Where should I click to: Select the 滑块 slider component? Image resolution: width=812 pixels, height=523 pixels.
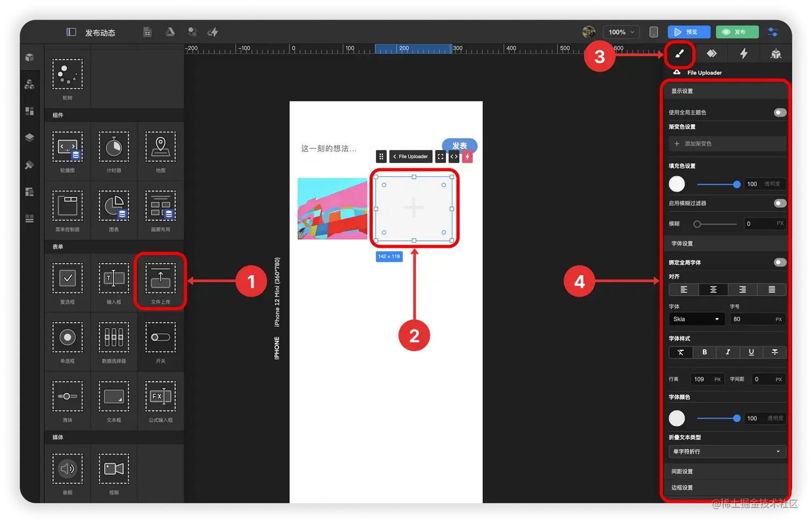pyautogui.click(x=67, y=401)
